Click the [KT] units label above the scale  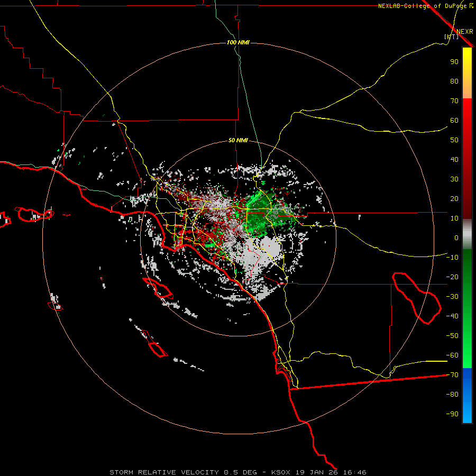452,36
